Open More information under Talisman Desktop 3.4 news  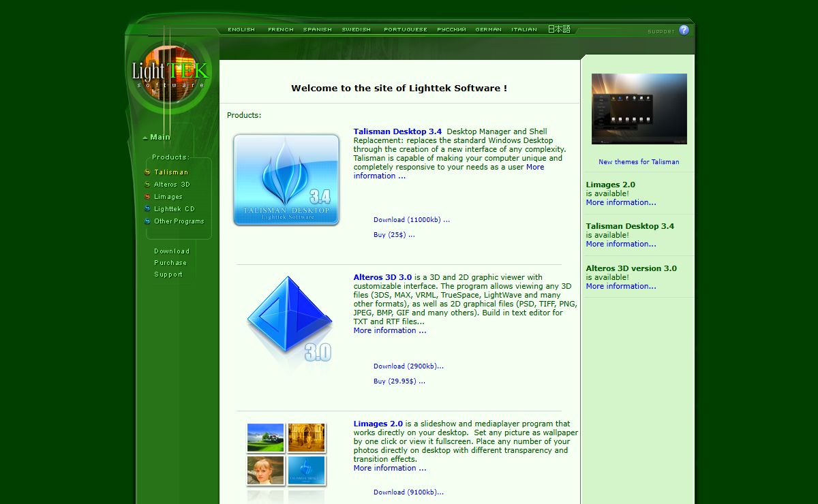point(621,244)
